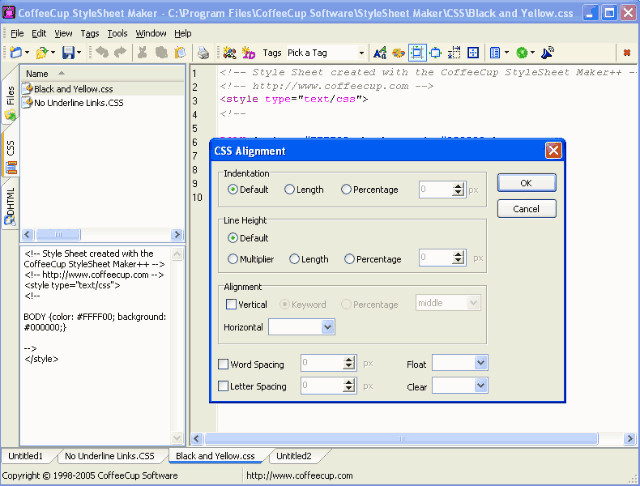Click the Paste clipboard icon
This screenshot has width=640, height=486.
click(180, 53)
